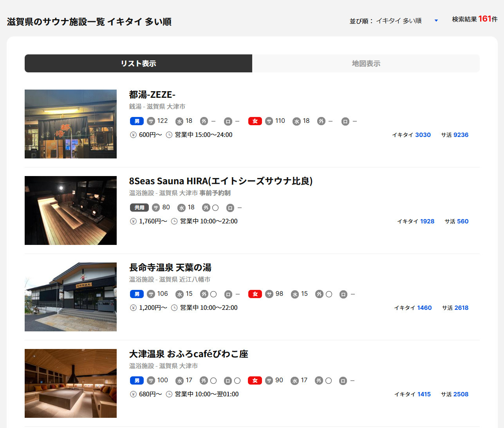
Task: Click men's löyly icon for 大津温泉 おふろcaféびわこ座
Action: (x=228, y=381)
